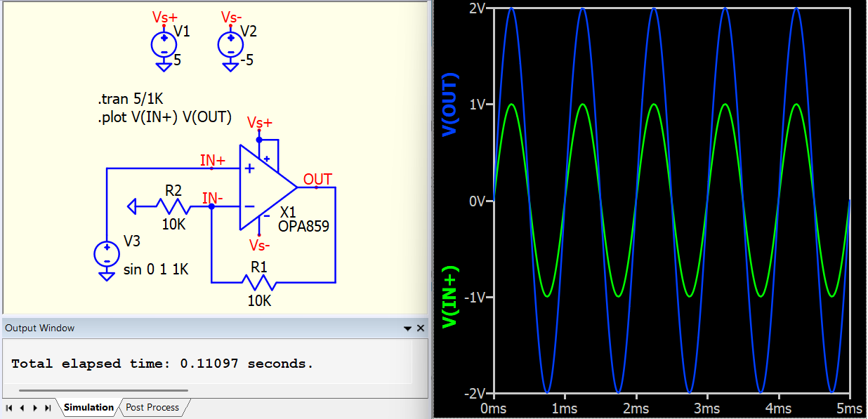Click the V1 voltage source symbol

tap(164, 45)
